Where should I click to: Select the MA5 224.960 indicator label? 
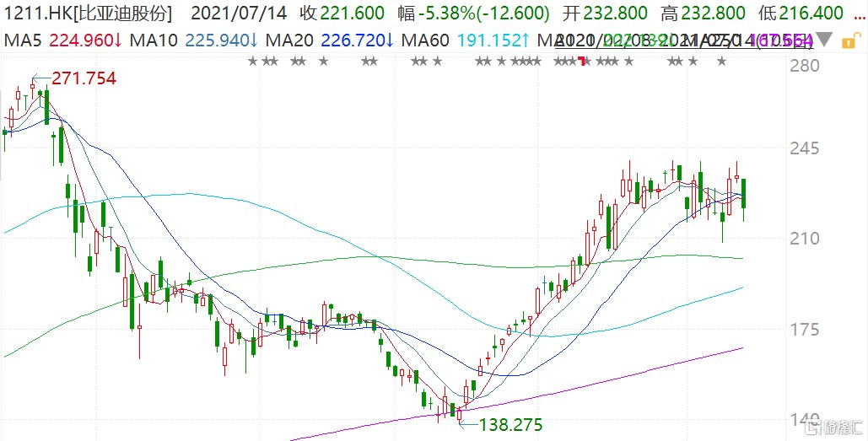(x=63, y=40)
